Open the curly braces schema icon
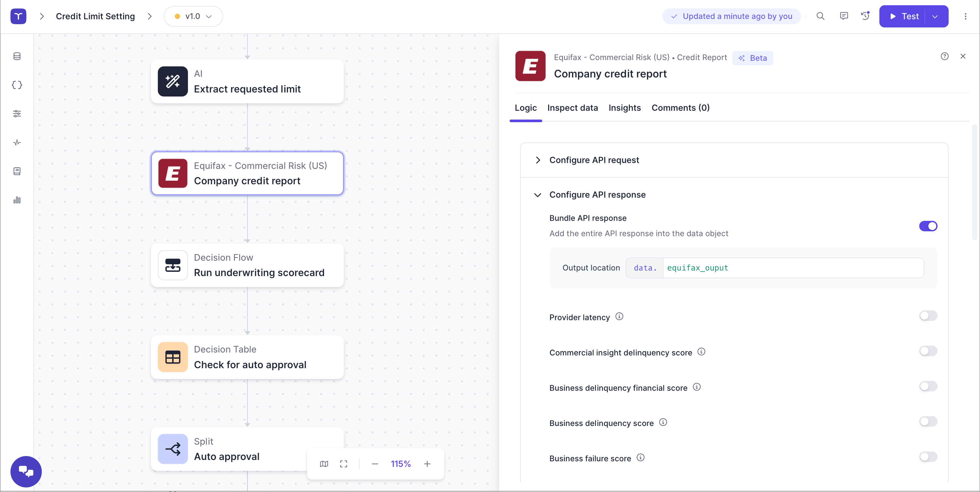The width and height of the screenshot is (980, 492). pos(17,85)
